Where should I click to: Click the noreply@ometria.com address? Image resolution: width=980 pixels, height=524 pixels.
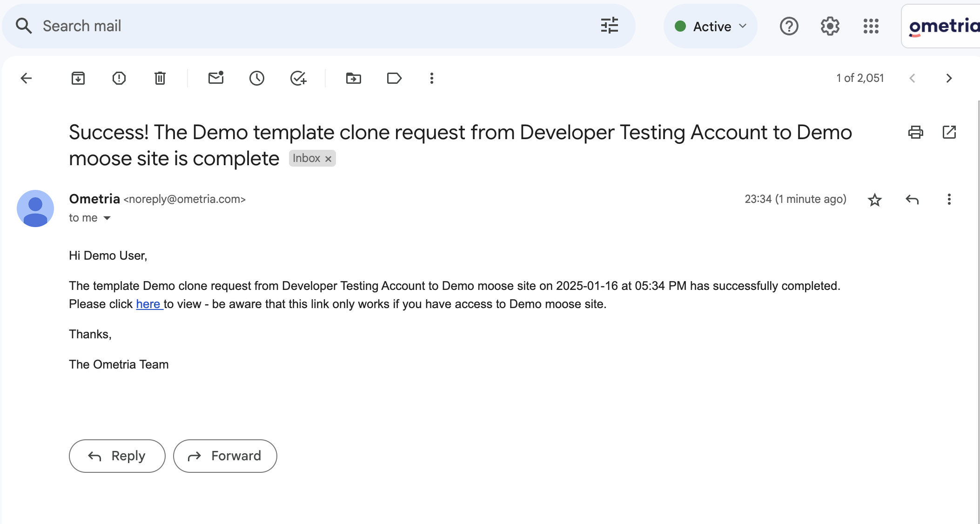point(184,199)
